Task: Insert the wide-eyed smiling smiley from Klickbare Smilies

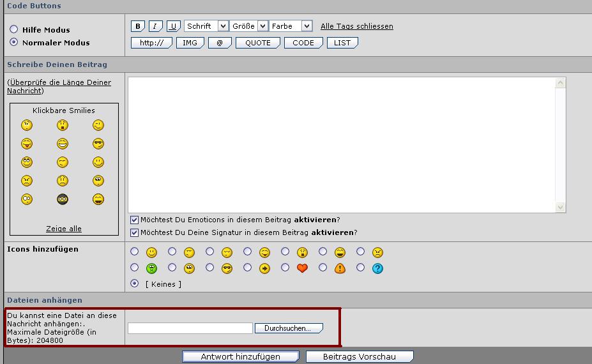Action: pos(26,162)
